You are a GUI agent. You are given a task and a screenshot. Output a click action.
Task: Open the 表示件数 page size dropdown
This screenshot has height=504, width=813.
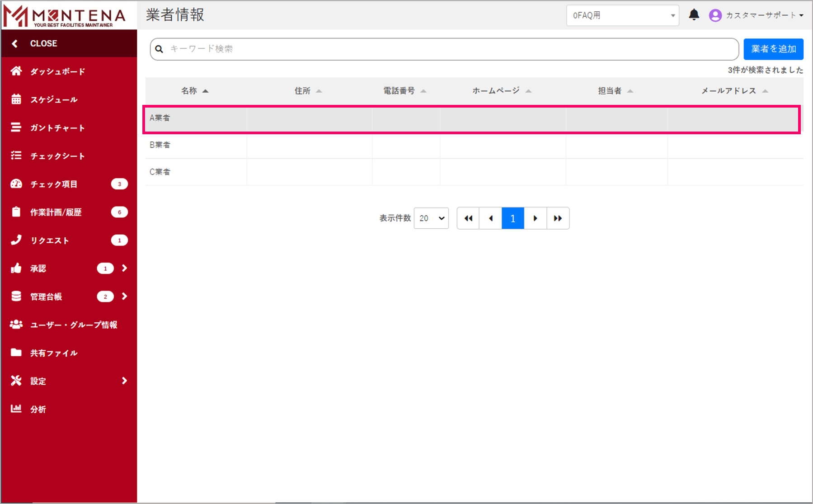coord(431,218)
